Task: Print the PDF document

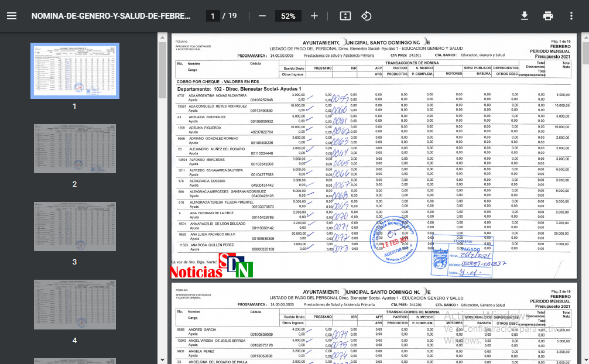Action: click(x=548, y=16)
